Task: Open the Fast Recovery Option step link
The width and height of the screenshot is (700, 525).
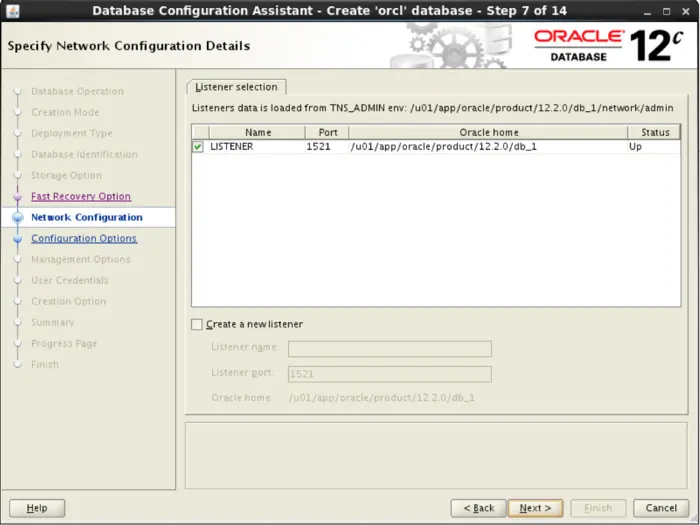Action: pyautogui.click(x=81, y=196)
